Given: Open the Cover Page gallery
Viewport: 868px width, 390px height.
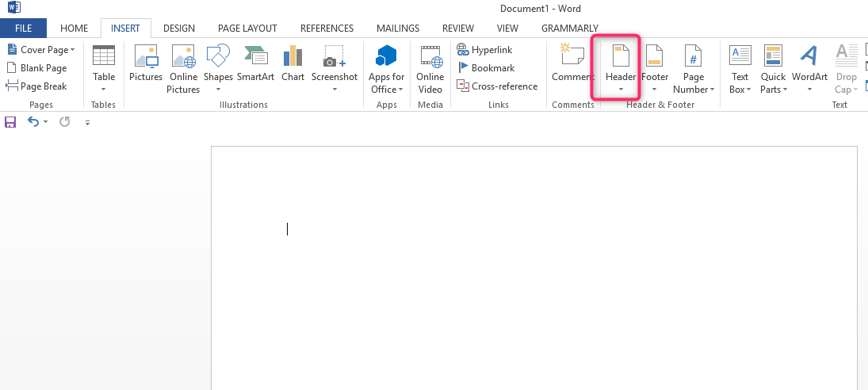Looking at the screenshot, I should pos(41,50).
